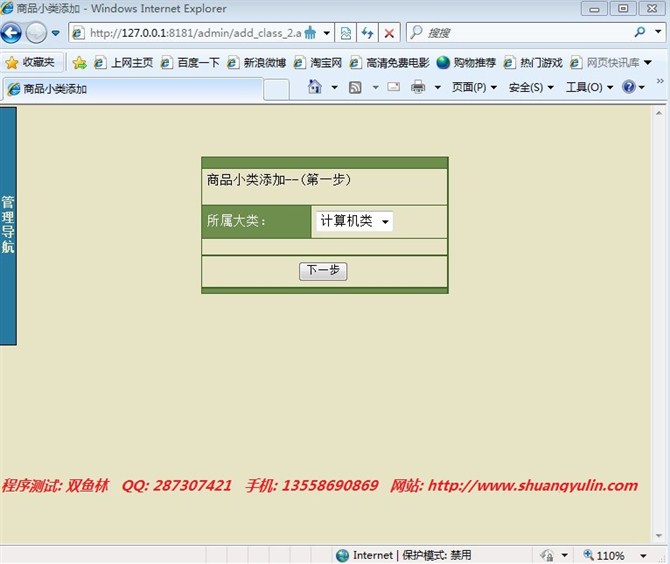
Task: Show more command bar items chevron
Action: 660,81
